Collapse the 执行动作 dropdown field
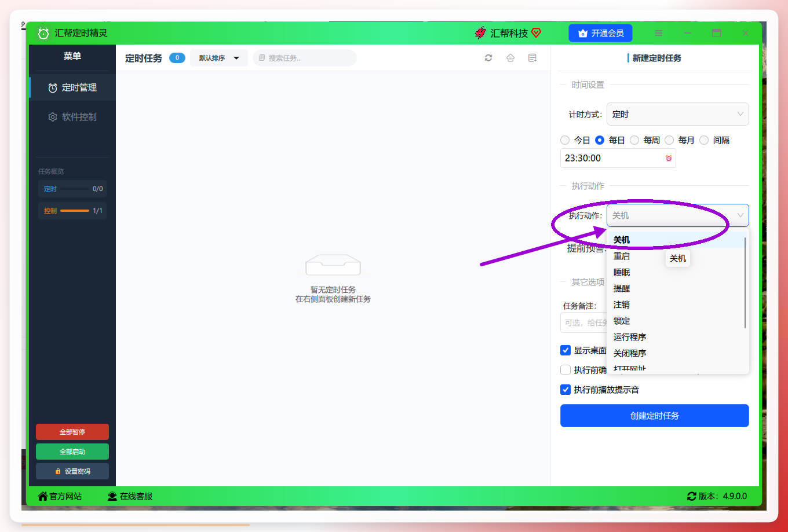Screen dimensions: 788x532 tap(678, 215)
